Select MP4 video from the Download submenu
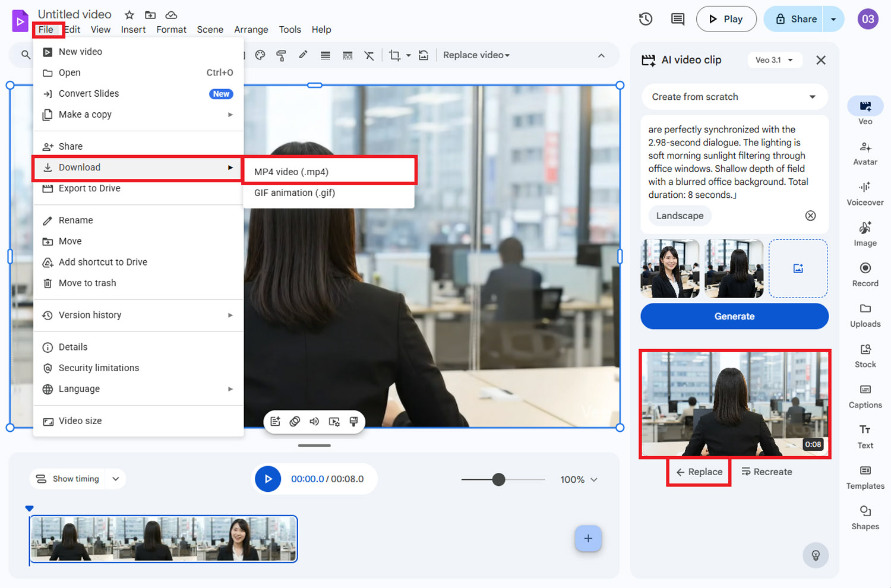The image size is (891, 588). pos(290,172)
